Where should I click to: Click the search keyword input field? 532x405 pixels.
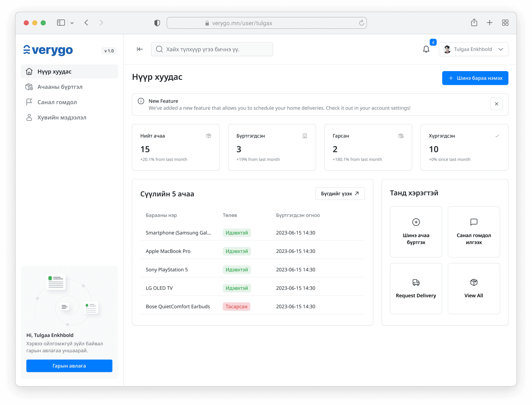click(x=212, y=49)
